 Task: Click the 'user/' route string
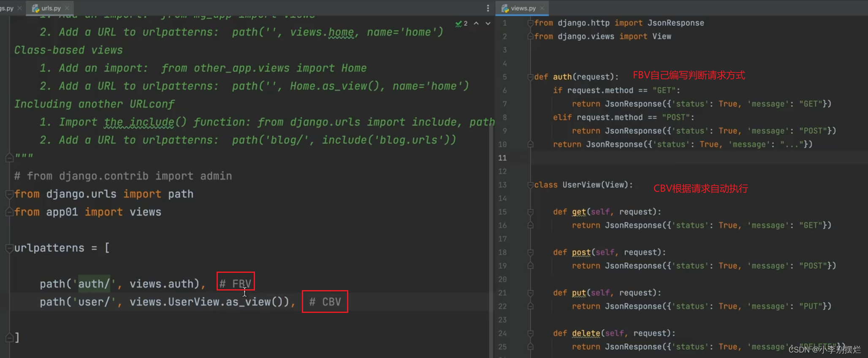point(94,302)
